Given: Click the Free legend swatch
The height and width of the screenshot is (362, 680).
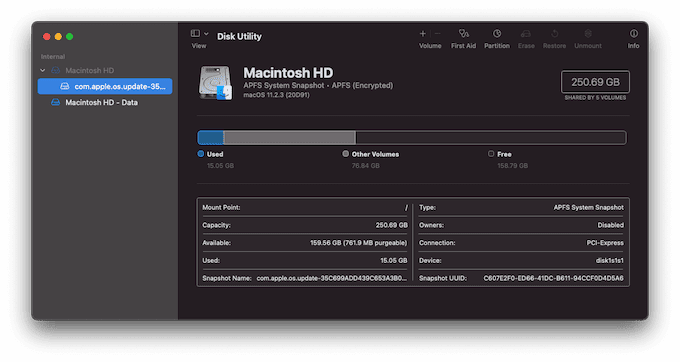Looking at the screenshot, I should point(491,153).
